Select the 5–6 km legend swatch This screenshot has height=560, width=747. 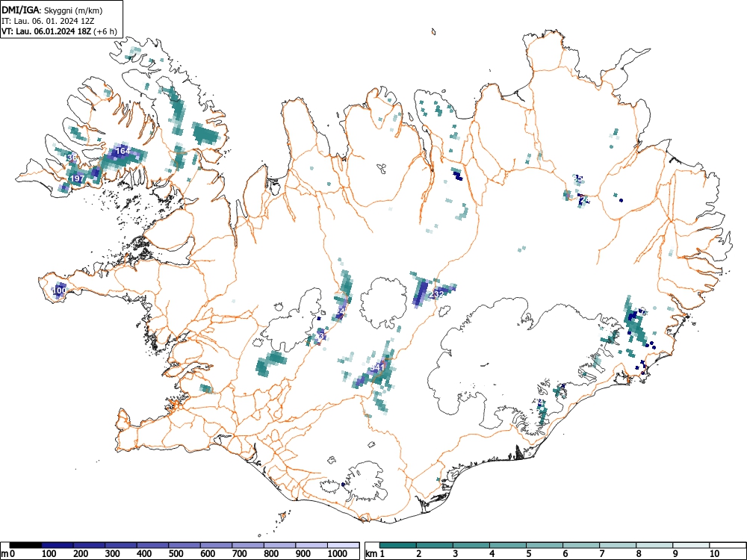coord(545,545)
